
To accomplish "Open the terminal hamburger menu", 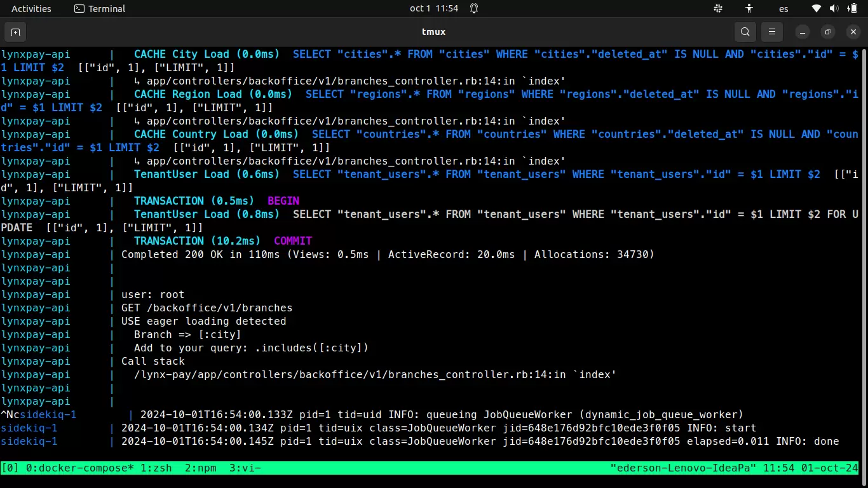I will [772, 32].
